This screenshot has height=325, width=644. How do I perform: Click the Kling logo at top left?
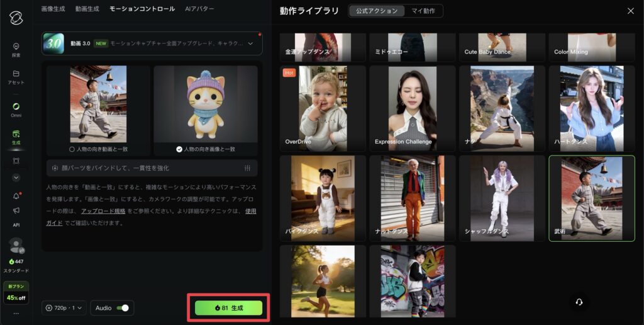click(x=16, y=17)
